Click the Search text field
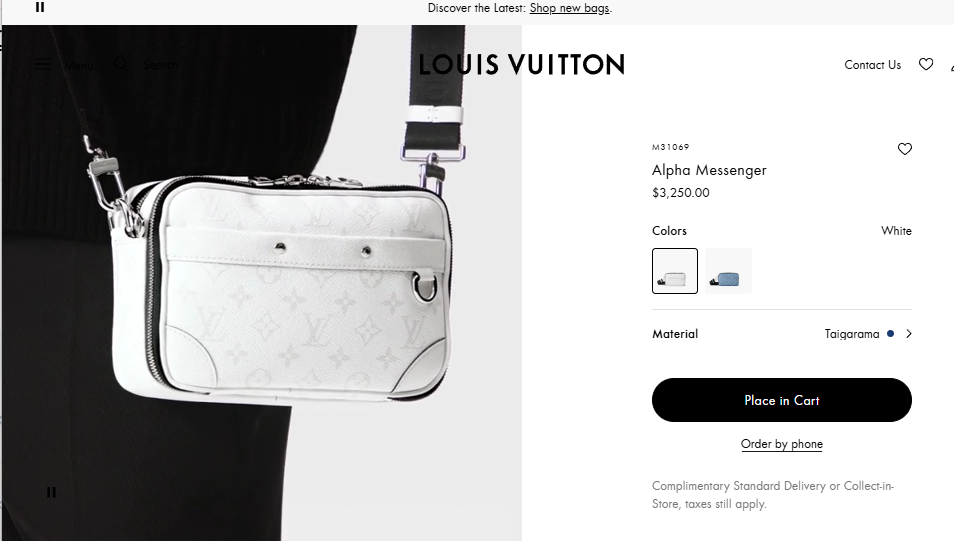 (161, 65)
